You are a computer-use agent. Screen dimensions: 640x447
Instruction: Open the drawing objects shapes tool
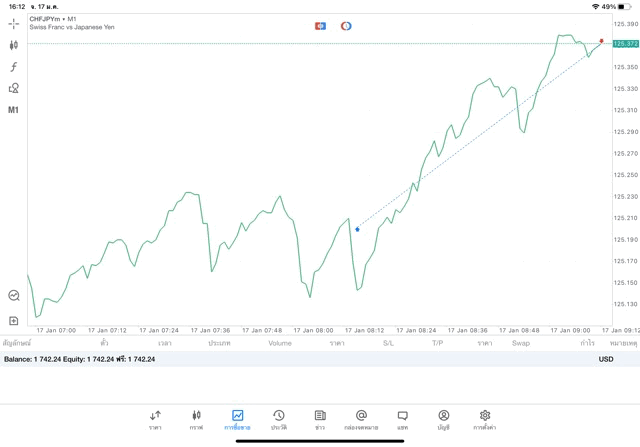click(x=14, y=88)
